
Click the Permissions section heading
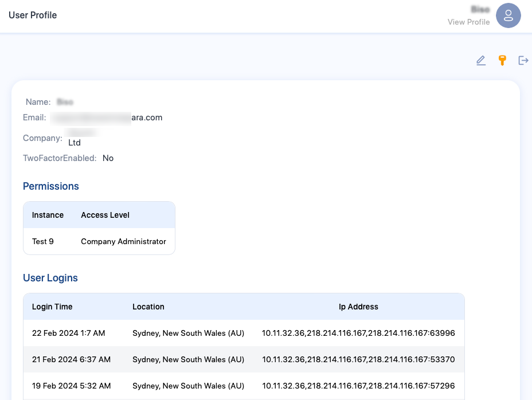pos(51,186)
